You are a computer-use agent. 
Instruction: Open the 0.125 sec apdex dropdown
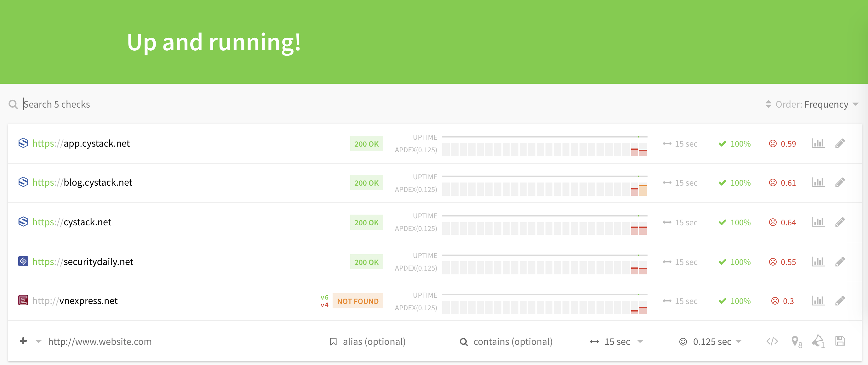pyautogui.click(x=710, y=342)
